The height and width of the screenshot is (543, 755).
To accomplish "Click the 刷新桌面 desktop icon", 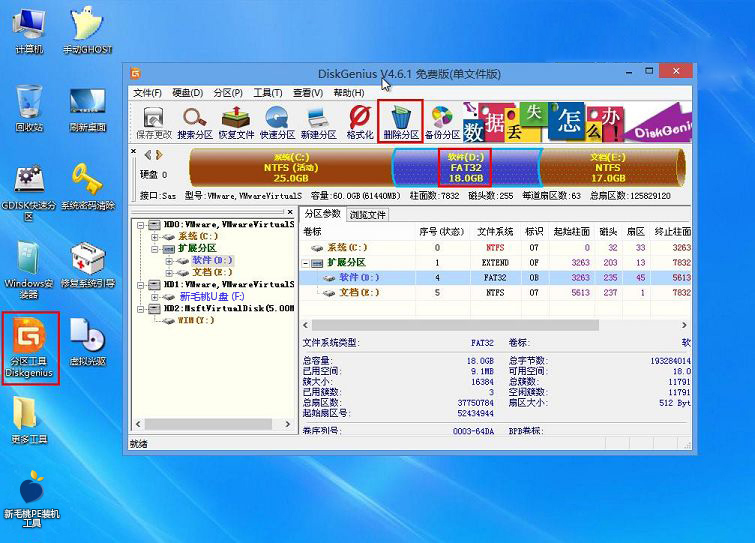I will click(87, 110).
